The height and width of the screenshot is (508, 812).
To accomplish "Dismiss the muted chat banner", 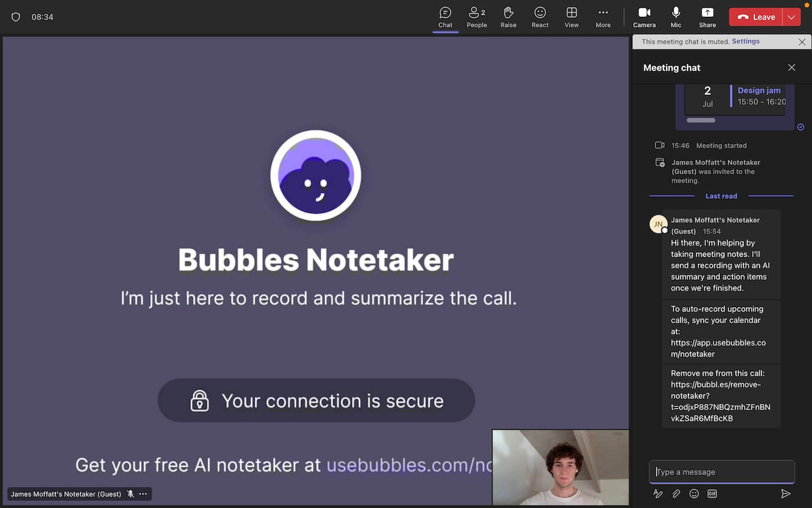I will pos(802,42).
